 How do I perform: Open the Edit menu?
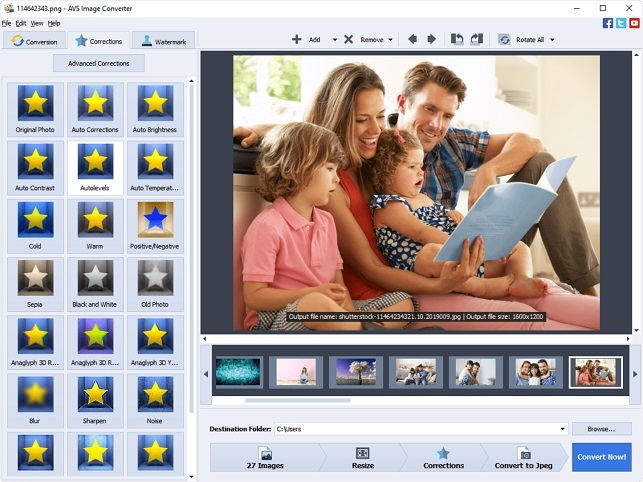tap(21, 23)
